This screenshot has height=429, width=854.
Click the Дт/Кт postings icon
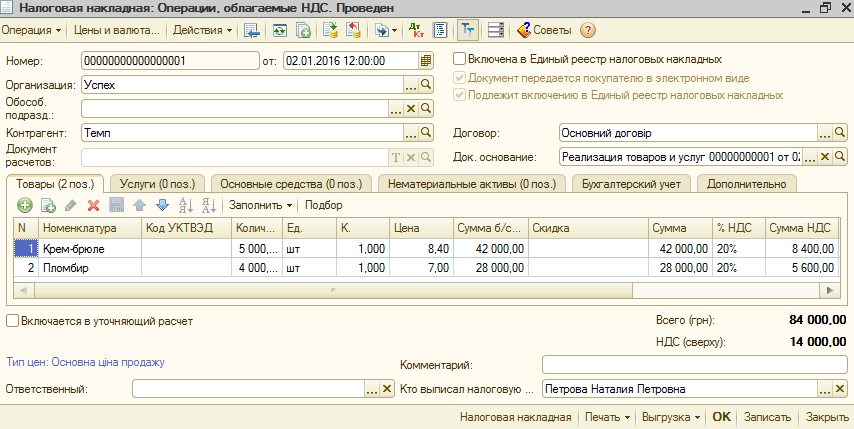click(418, 30)
